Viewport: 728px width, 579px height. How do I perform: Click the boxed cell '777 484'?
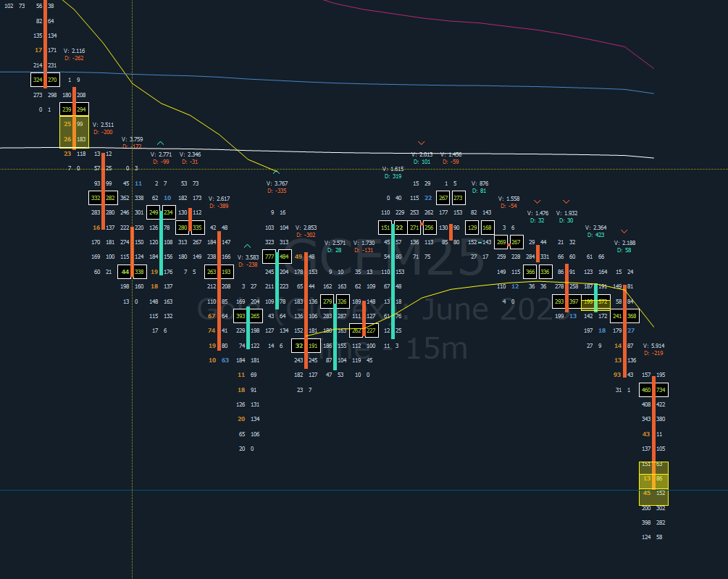click(277, 257)
